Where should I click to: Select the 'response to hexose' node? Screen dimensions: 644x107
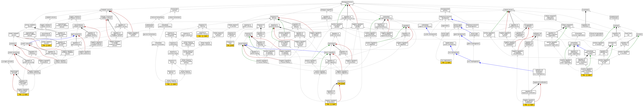click(x=172, y=62)
